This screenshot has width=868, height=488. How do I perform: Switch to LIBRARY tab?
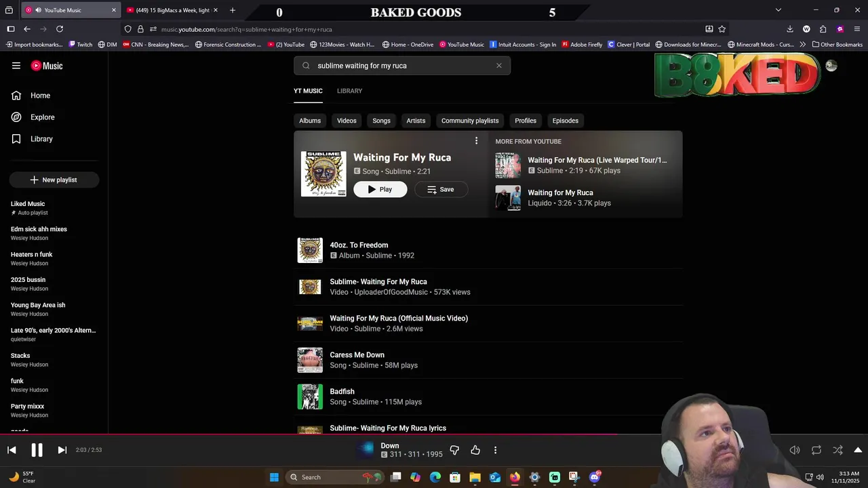click(x=349, y=91)
